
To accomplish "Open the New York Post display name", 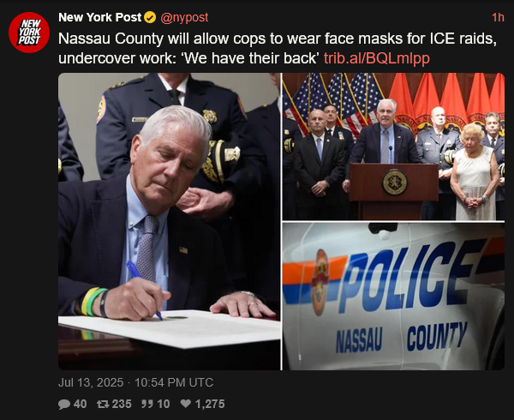I will [x=100, y=17].
